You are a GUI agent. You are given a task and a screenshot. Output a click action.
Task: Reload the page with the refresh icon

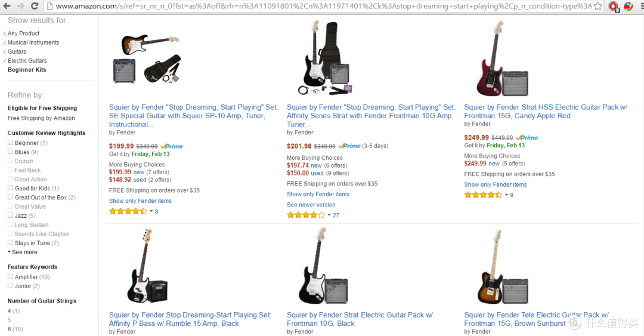point(35,6)
